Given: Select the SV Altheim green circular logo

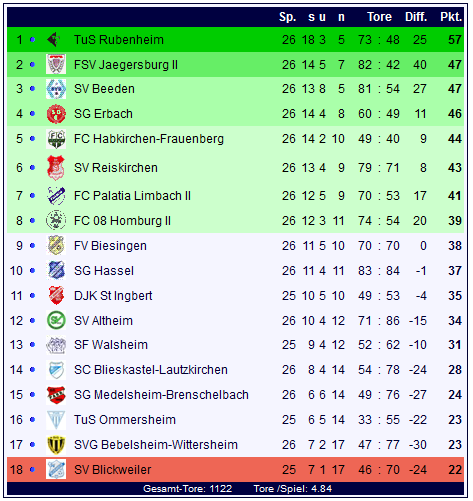Looking at the screenshot, I should coord(56,321).
